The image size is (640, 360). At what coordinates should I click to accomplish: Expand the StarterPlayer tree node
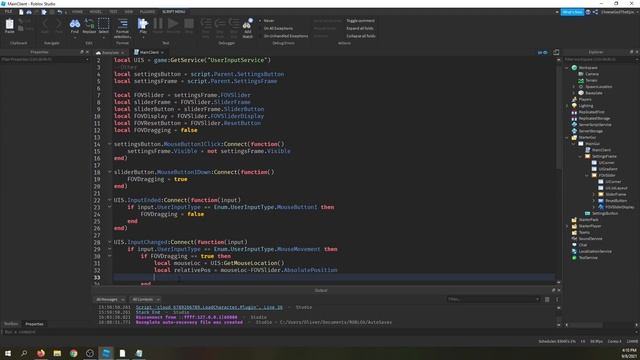coord(567,226)
